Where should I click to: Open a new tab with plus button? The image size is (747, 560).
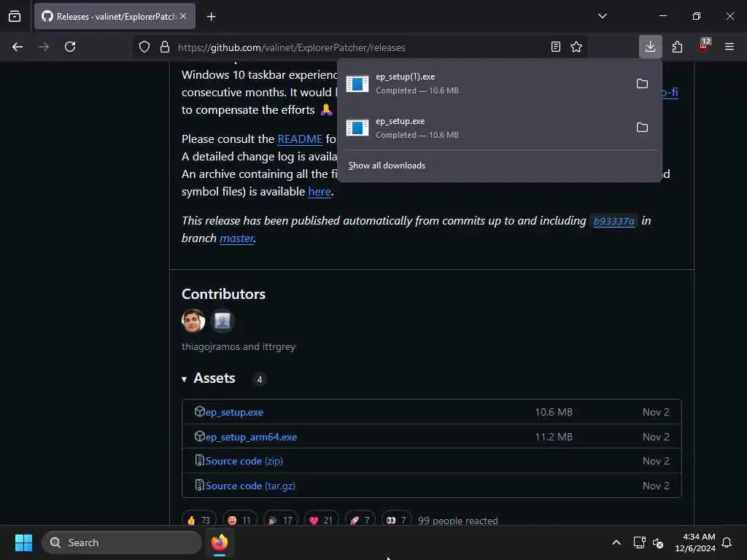click(x=211, y=17)
